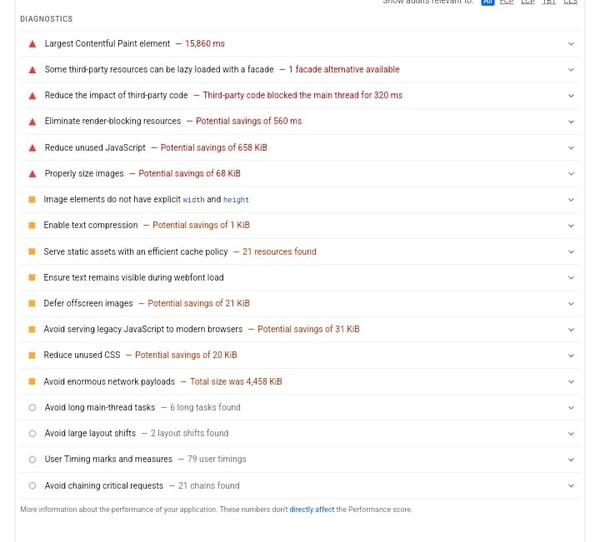Click orange square icon beside Enable text compression
This screenshot has height=542, width=600.
[x=32, y=226]
